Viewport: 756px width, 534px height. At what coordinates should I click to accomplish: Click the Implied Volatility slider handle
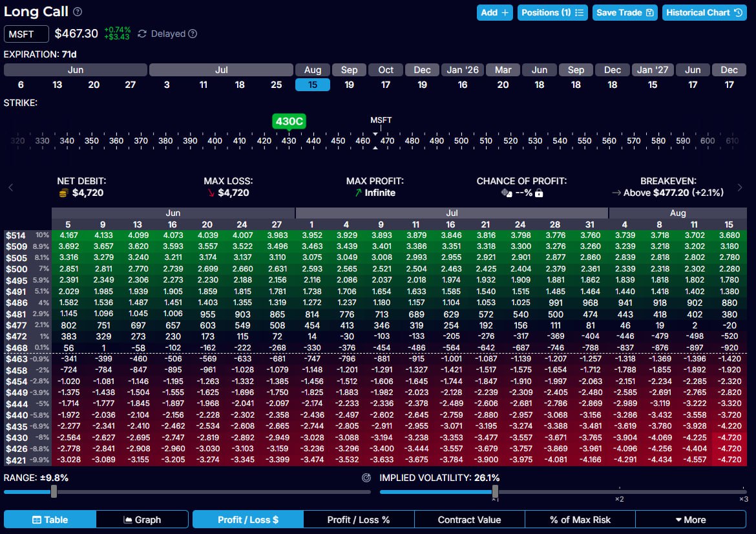[x=494, y=492]
